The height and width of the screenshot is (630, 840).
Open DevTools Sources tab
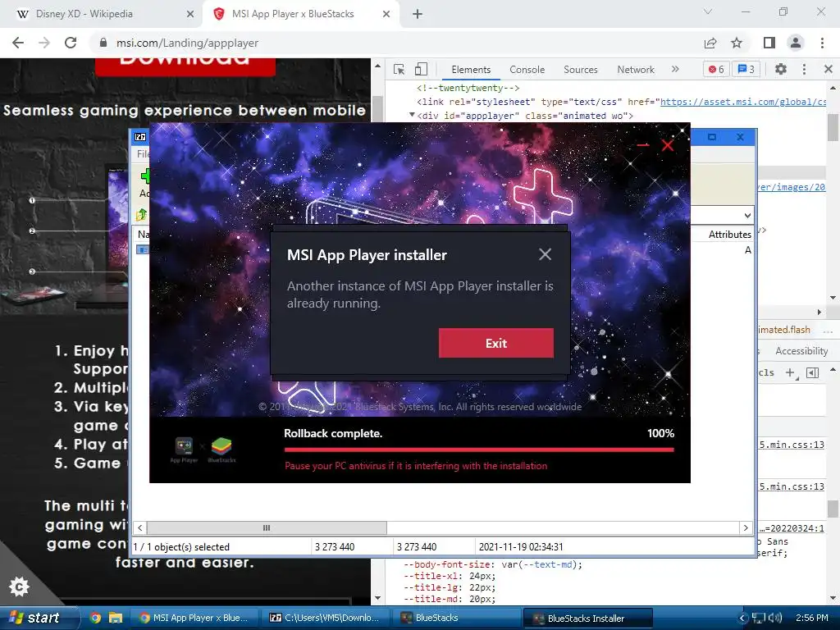pyautogui.click(x=581, y=70)
